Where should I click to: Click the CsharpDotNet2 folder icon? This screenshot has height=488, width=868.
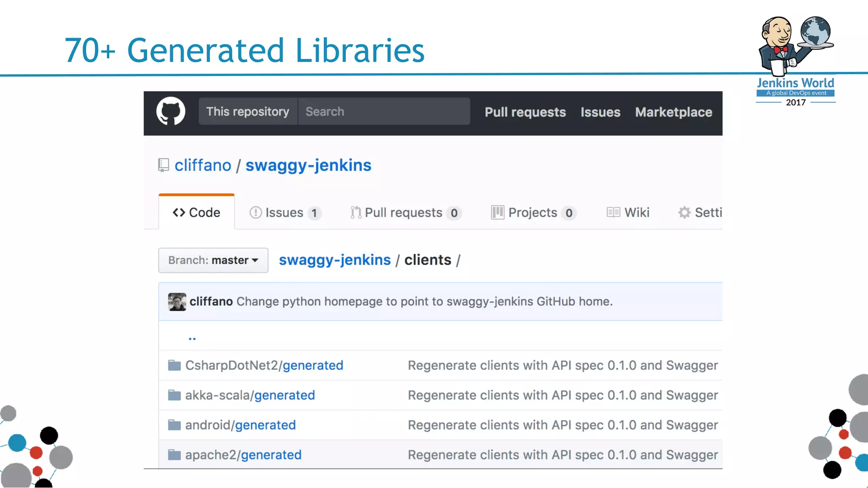[x=174, y=365]
